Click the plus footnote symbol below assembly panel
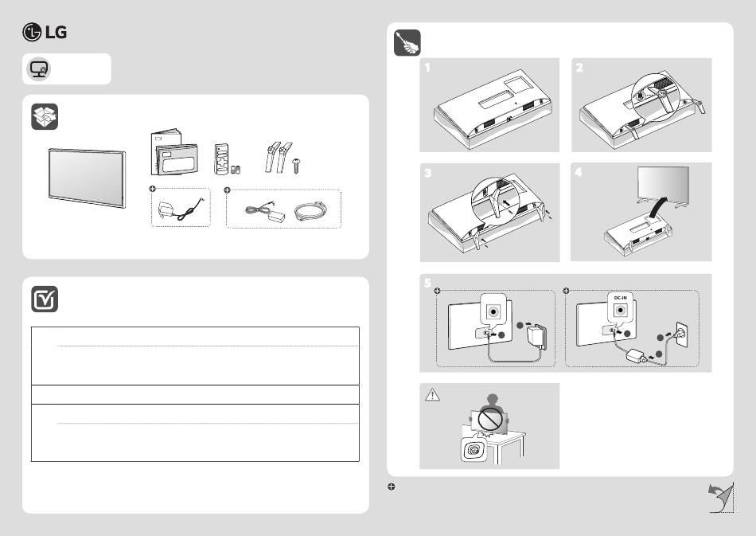 [391, 487]
